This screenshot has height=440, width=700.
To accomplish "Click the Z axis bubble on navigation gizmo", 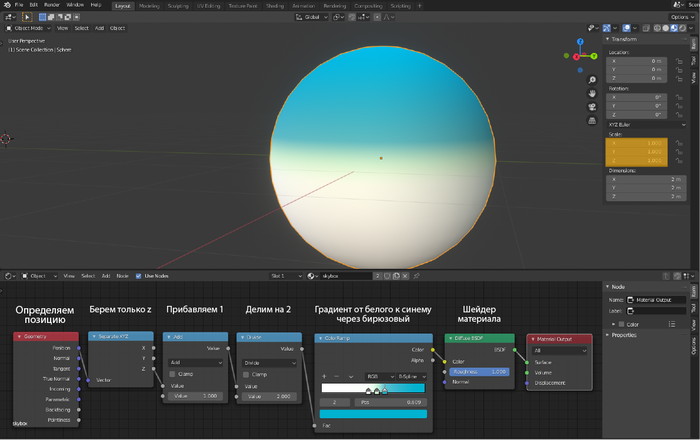I will pyautogui.click(x=580, y=42).
